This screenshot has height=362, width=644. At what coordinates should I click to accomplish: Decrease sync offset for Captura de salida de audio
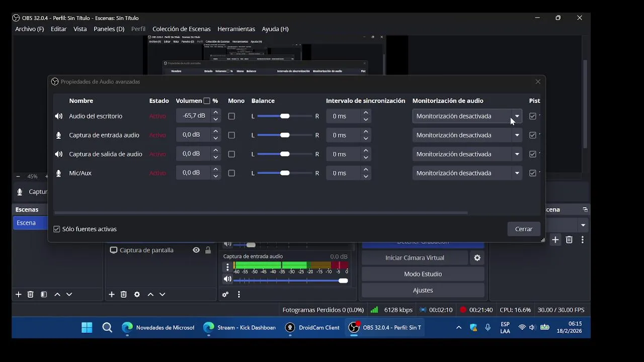pyautogui.click(x=366, y=157)
